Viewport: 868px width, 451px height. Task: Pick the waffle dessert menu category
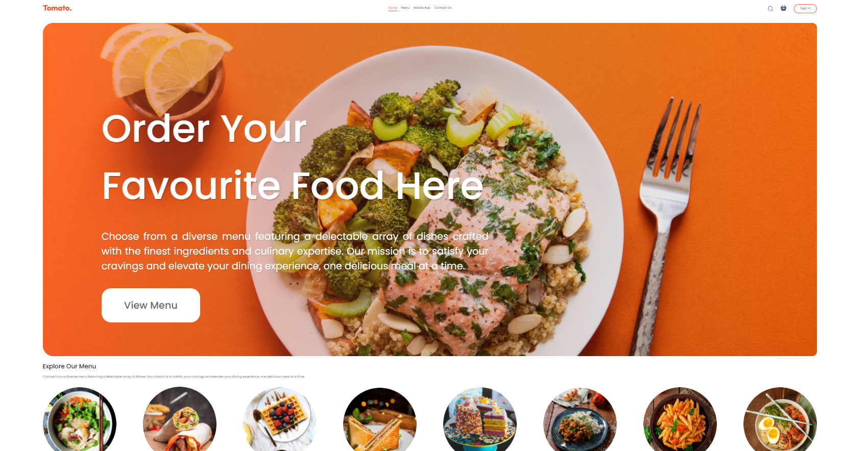pos(280,419)
